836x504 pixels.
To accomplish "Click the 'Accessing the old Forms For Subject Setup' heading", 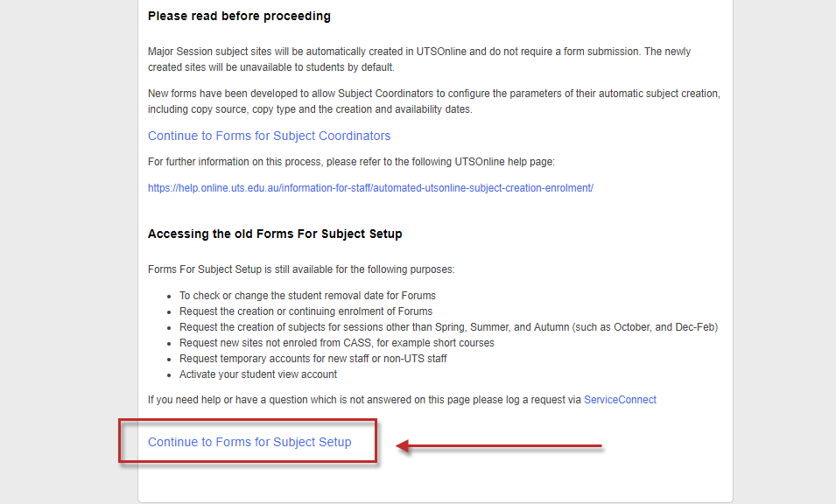I will [x=275, y=234].
